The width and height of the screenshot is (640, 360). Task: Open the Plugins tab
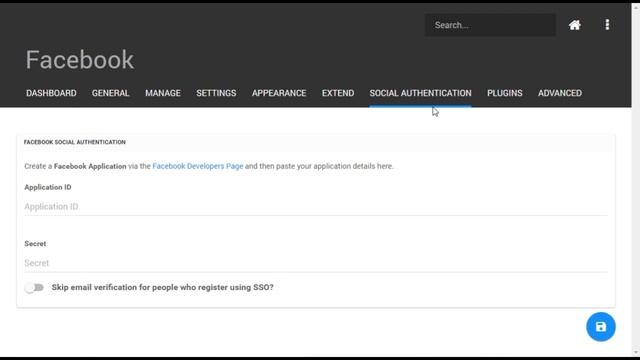504,93
